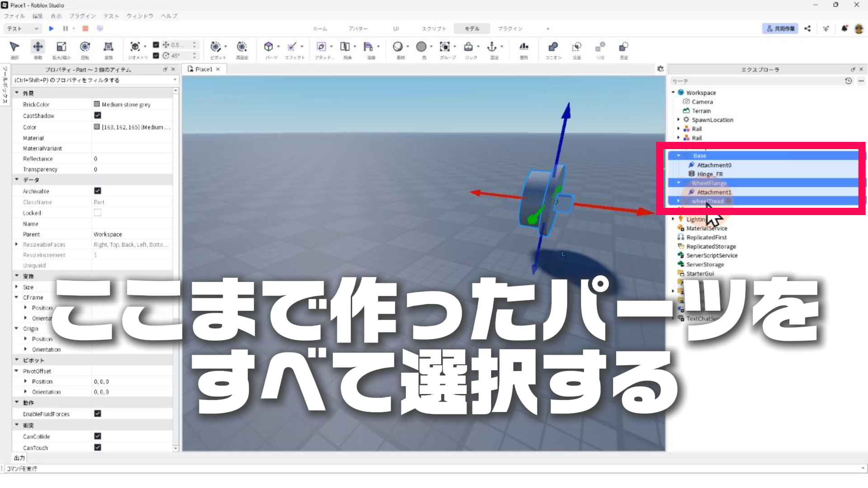Click the Collaborate (共同作業) button
The width and height of the screenshot is (868, 488).
780,28
